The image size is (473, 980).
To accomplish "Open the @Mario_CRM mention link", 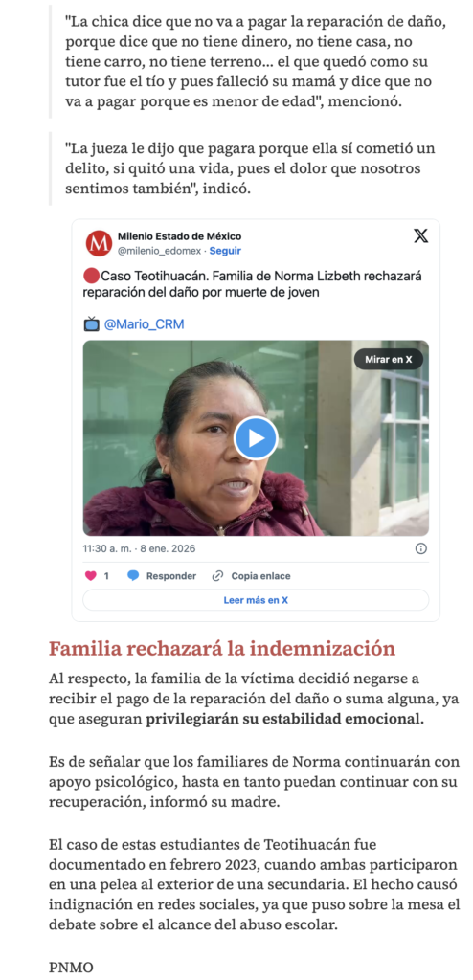I will [x=144, y=324].
